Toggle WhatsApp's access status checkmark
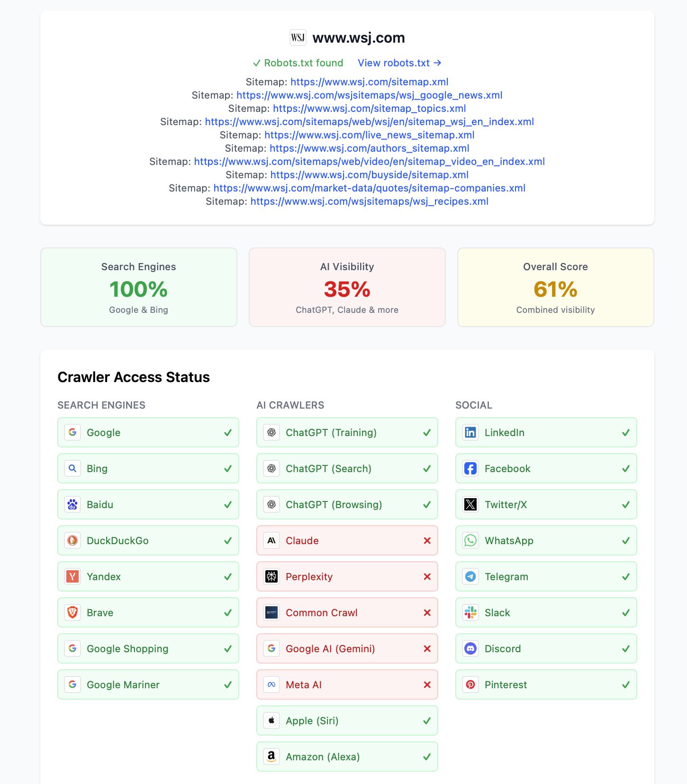This screenshot has width=687, height=784. pos(625,540)
